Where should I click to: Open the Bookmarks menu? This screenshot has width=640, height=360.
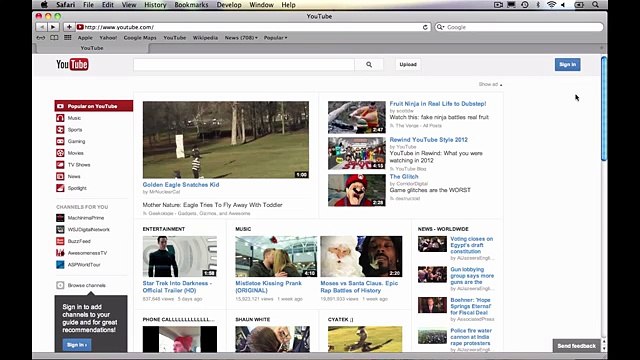tap(191, 5)
